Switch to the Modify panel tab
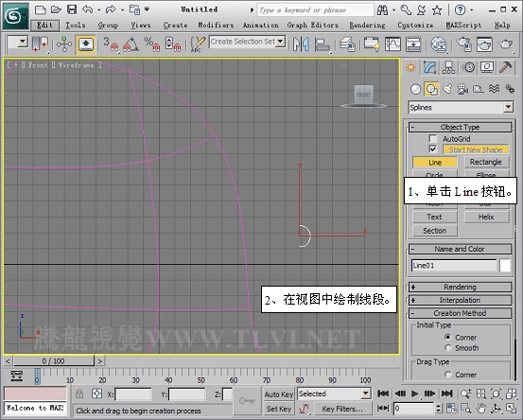523x420 pixels. [430, 68]
